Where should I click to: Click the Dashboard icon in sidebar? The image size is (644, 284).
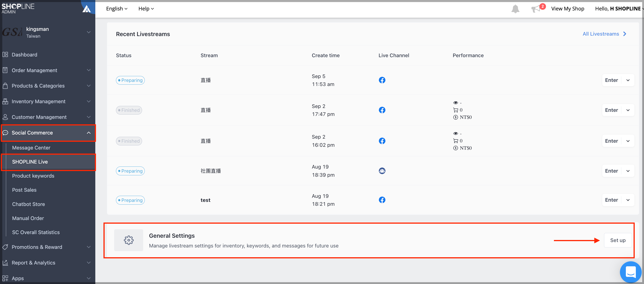pos(5,54)
